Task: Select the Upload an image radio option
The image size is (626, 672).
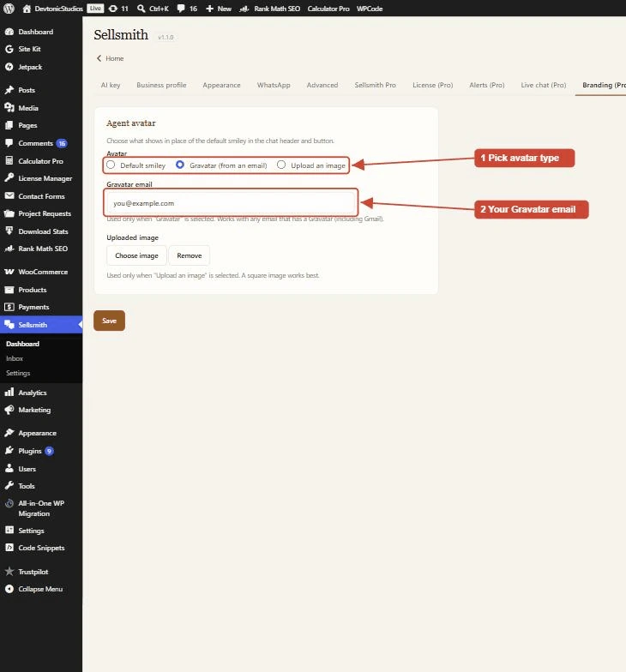Action: [281, 165]
